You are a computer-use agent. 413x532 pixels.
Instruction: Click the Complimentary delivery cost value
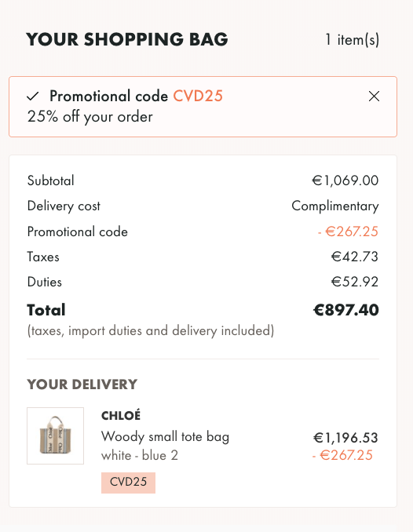click(335, 206)
